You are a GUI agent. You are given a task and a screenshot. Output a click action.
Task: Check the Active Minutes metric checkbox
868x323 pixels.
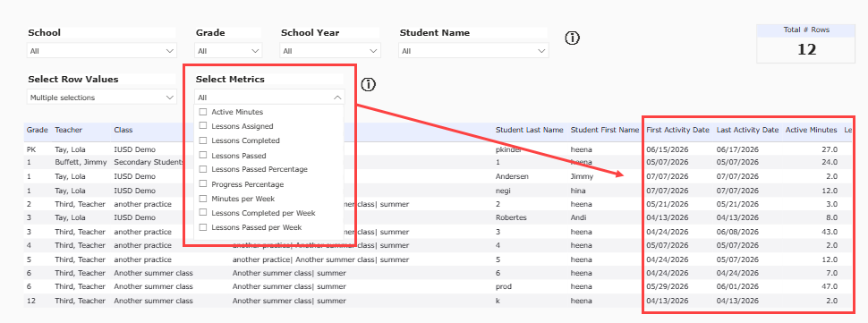point(202,112)
